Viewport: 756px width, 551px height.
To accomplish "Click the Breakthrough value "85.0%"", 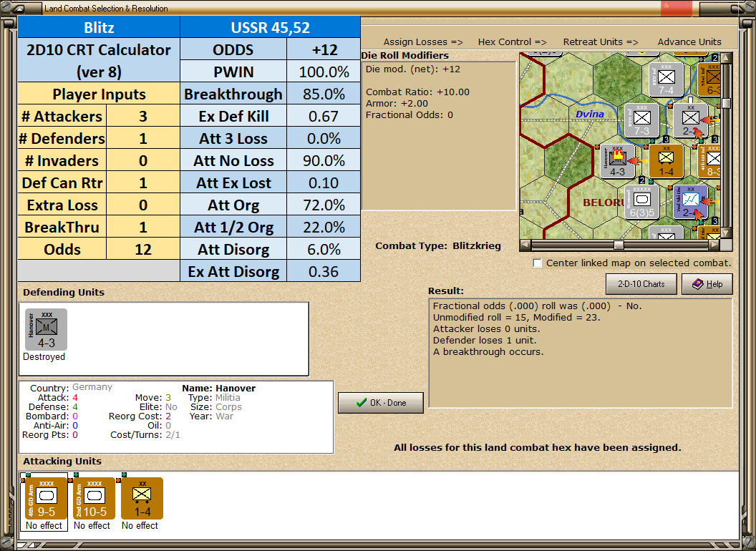I will (324, 94).
